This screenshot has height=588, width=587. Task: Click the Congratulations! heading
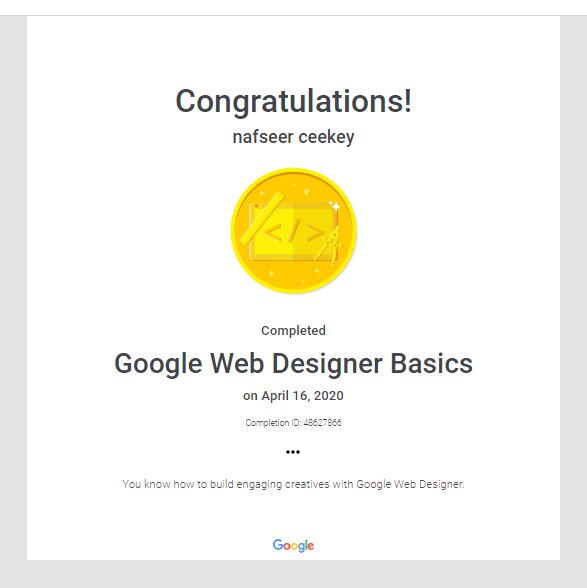point(294,101)
